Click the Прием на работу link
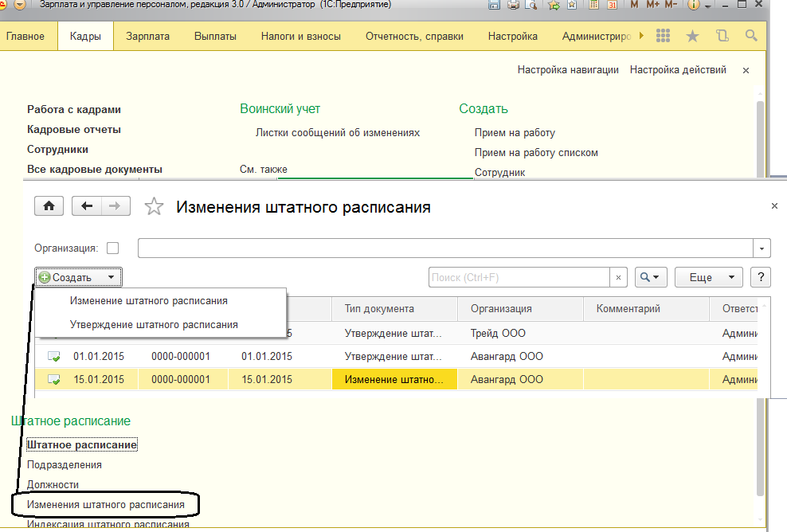787x532 pixels. tap(515, 133)
